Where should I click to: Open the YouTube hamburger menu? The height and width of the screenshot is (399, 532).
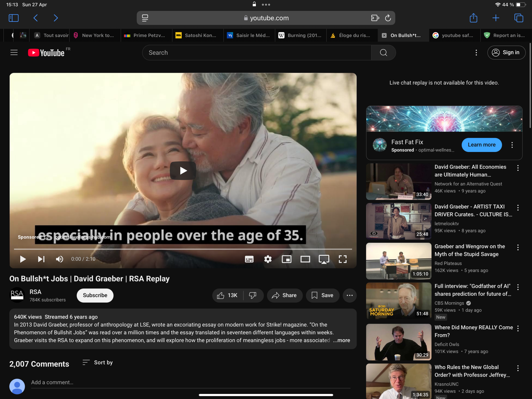(14, 52)
